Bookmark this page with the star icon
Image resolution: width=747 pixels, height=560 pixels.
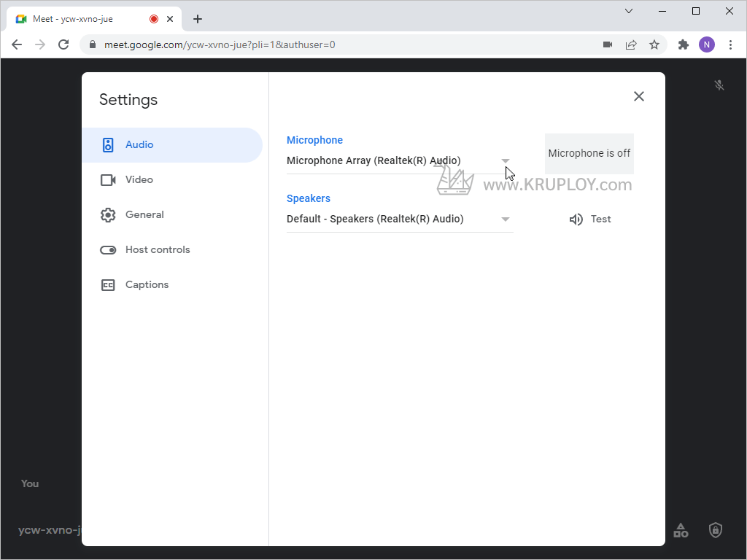(x=654, y=44)
